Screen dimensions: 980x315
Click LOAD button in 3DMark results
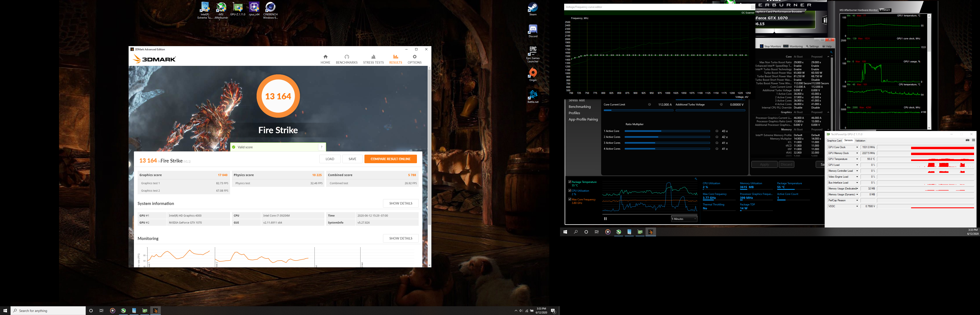330,159
